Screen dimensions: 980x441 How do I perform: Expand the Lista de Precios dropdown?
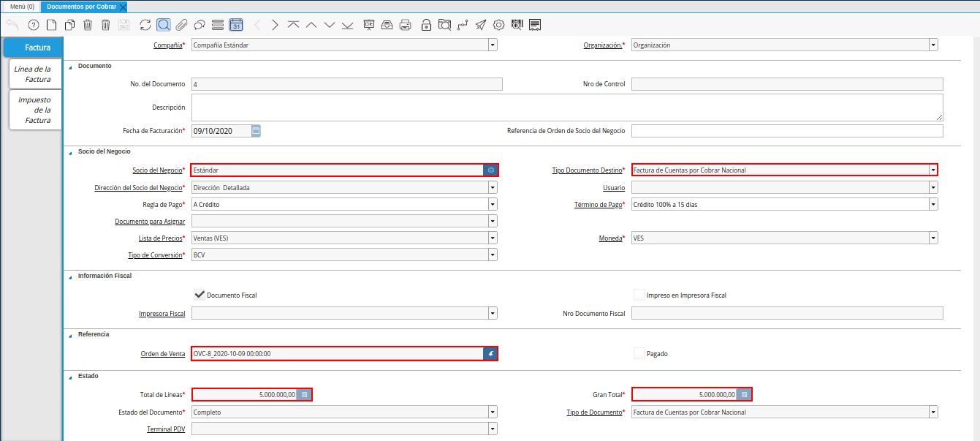[493, 238]
